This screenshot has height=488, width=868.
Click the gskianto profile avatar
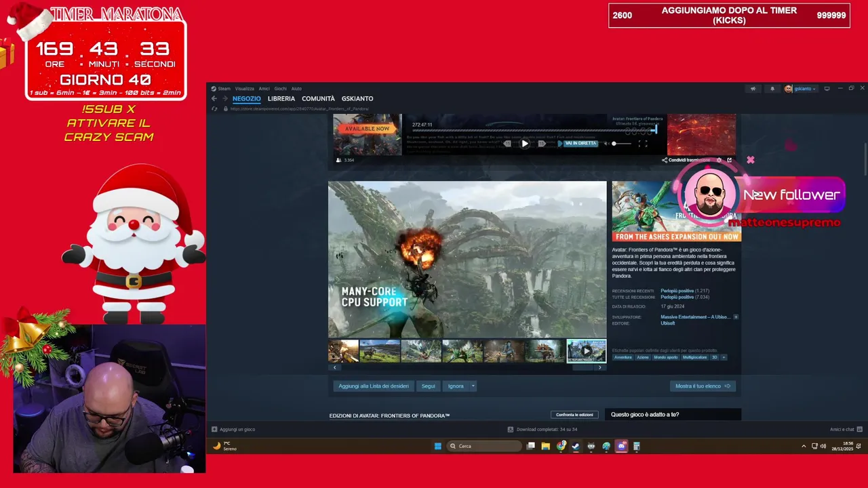(788, 89)
